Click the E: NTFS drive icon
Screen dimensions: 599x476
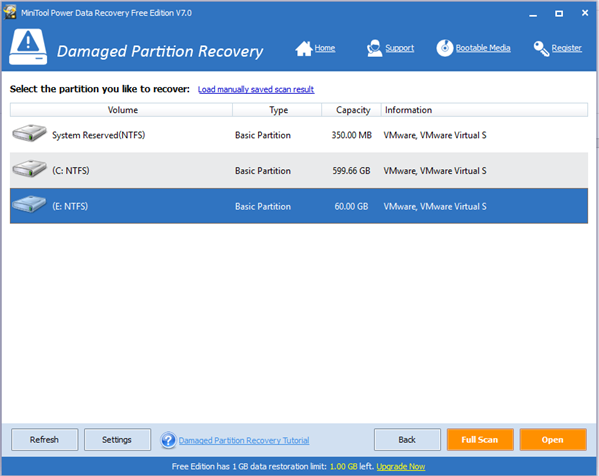pyautogui.click(x=29, y=204)
